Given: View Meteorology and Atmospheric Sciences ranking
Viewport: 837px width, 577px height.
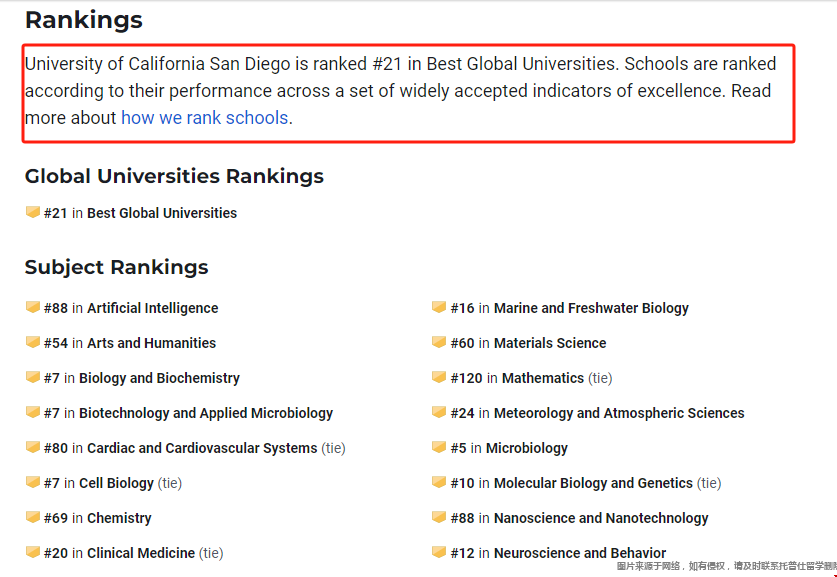Looking at the screenshot, I should click(x=619, y=413).
